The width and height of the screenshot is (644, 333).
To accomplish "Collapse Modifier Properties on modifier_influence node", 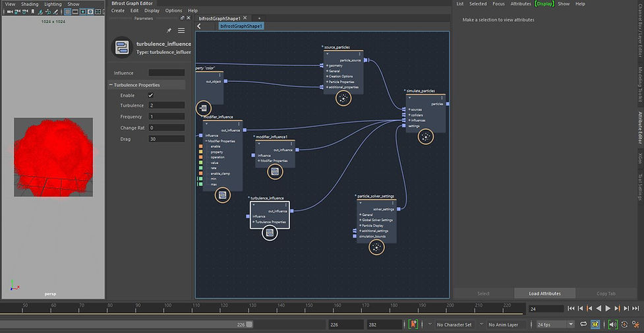I will click(206, 141).
